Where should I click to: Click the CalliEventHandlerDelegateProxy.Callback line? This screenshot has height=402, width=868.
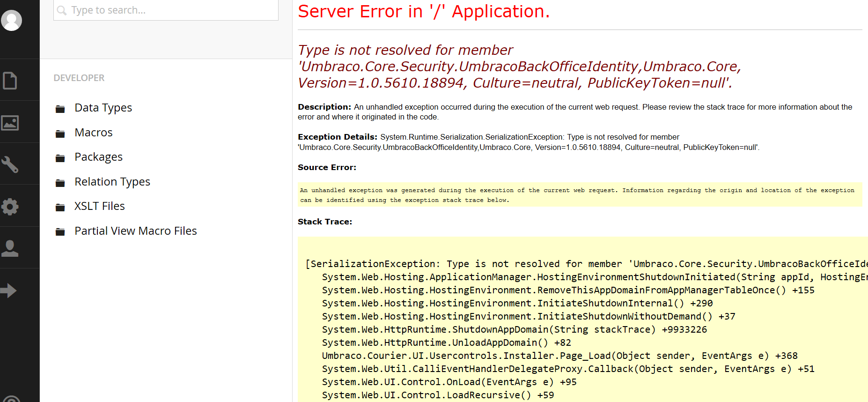click(568, 369)
